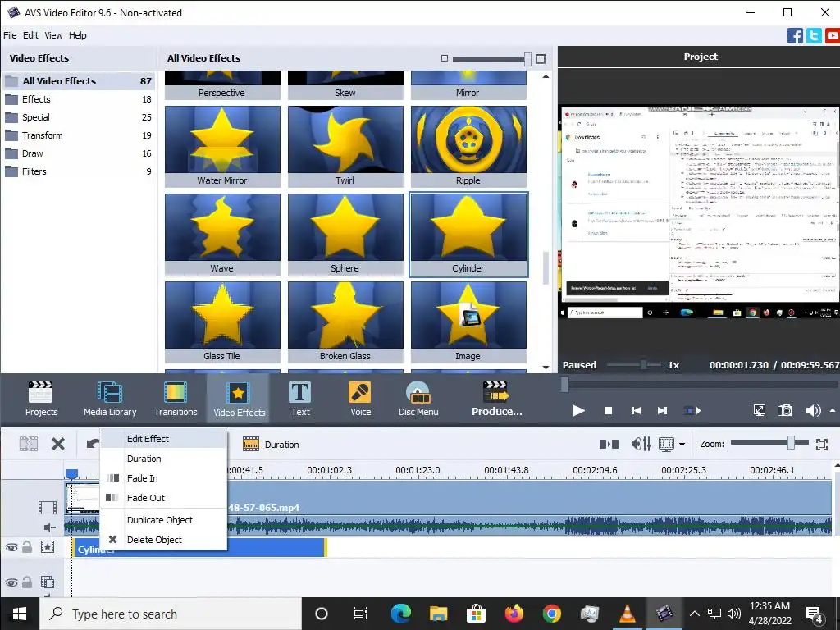Open the Help menu
The height and width of the screenshot is (630, 840).
(x=78, y=35)
